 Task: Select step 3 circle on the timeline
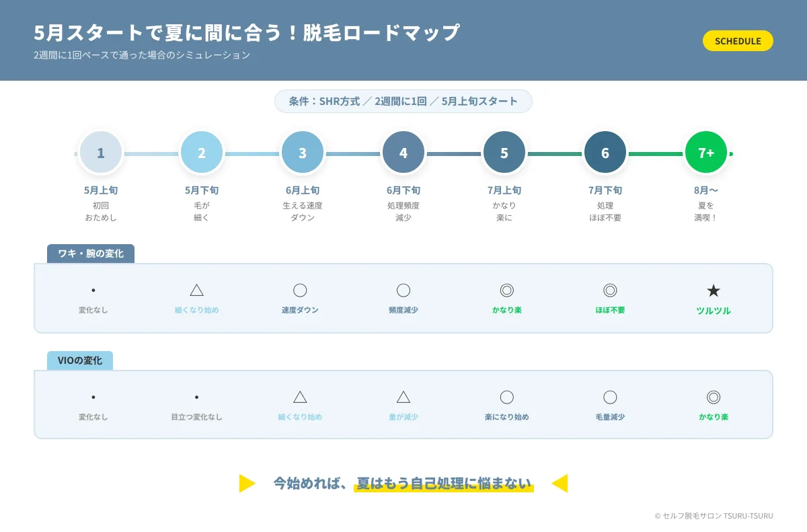tap(303, 153)
